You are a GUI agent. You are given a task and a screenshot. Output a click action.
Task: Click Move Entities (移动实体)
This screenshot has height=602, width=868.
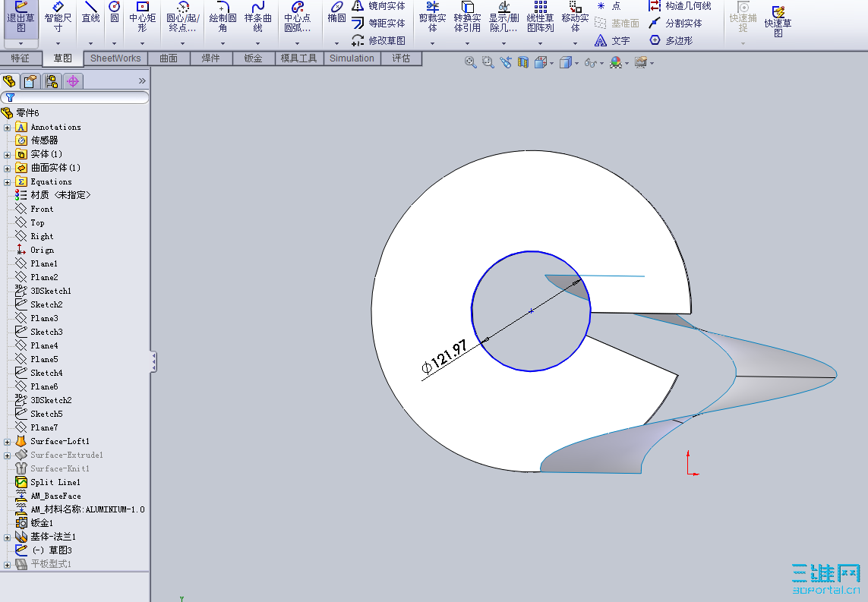[x=575, y=17]
